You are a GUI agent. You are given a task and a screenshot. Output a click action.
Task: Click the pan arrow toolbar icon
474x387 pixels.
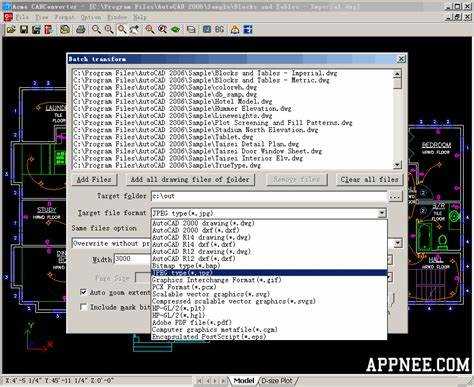(x=134, y=30)
